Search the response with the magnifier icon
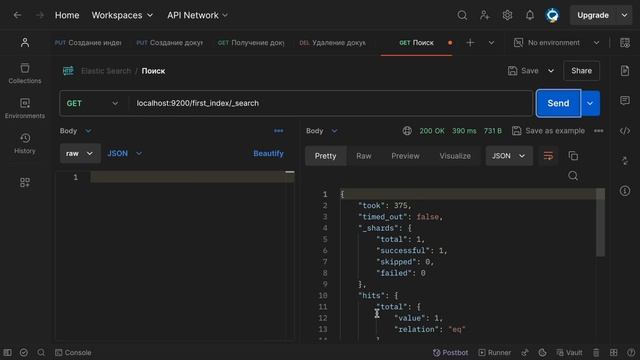The width and height of the screenshot is (640, 360). [x=573, y=176]
